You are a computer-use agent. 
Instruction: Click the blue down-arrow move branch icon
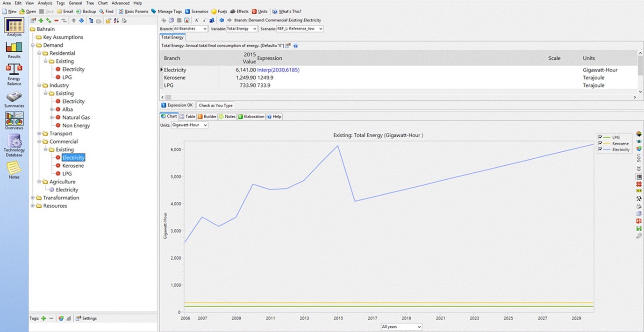pos(81,21)
